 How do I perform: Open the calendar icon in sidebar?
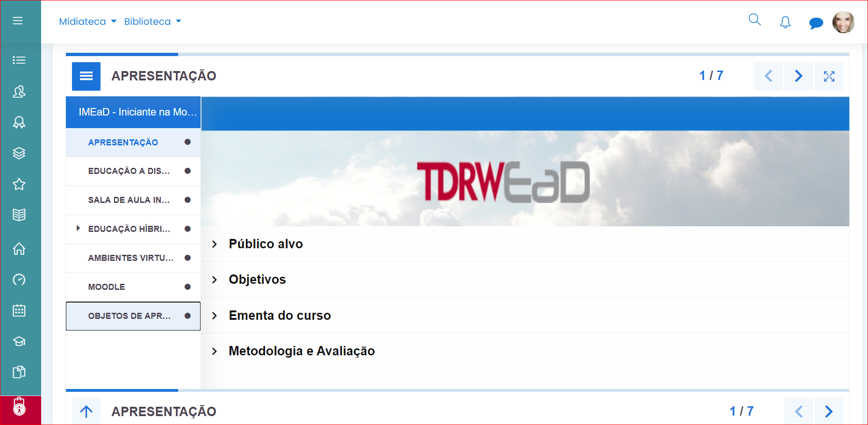(x=19, y=310)
